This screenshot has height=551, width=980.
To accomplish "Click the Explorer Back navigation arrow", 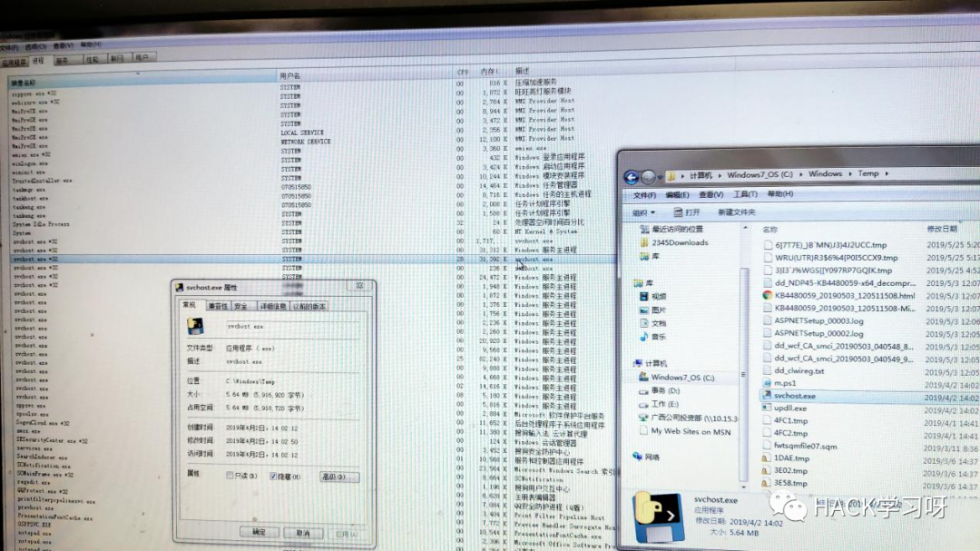I will coord(632,178).
